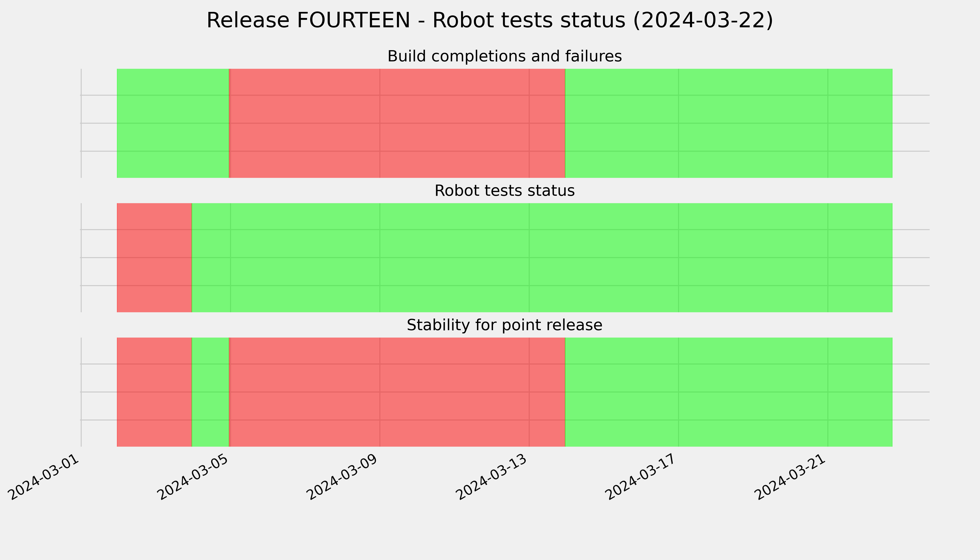Select narrow green block in Stability chart
The image size is (980, 560).
210,392
